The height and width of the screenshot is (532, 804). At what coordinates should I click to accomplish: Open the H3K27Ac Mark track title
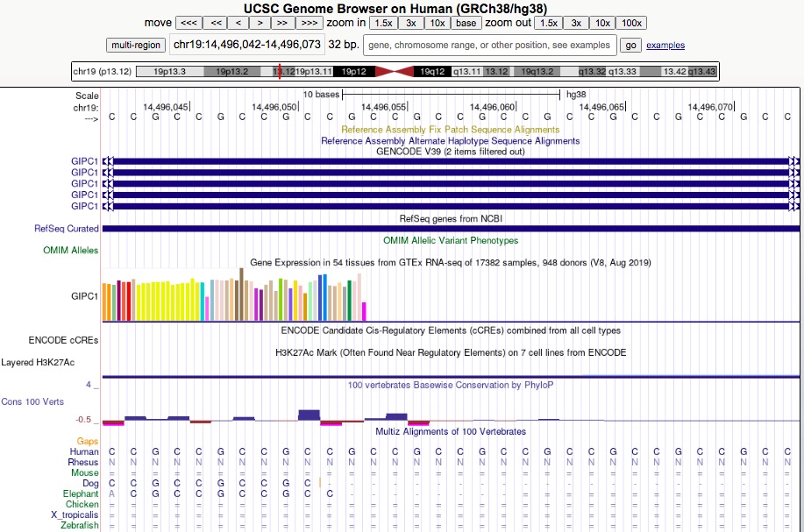tap(450, 352)
